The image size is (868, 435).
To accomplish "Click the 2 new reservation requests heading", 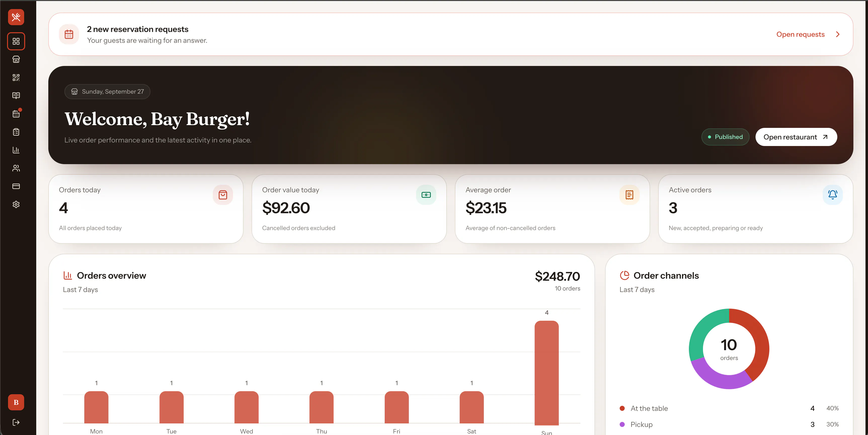I will (x=137, y=29).
